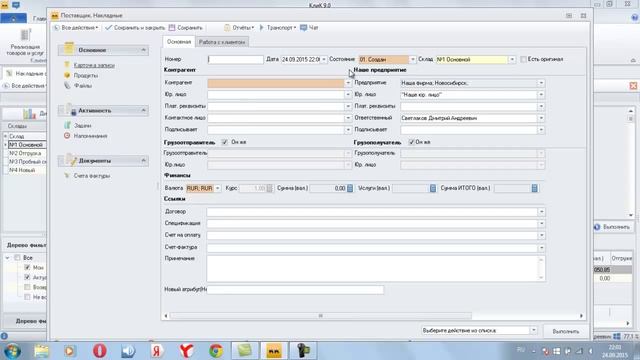Click the dialog's "Выполнить" button
The height and width of the screenshot is (360, 640).
coord(566,331)
